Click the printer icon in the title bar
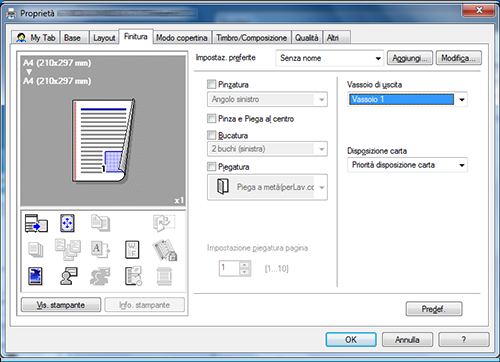500x362 pixels. (11, 14)
